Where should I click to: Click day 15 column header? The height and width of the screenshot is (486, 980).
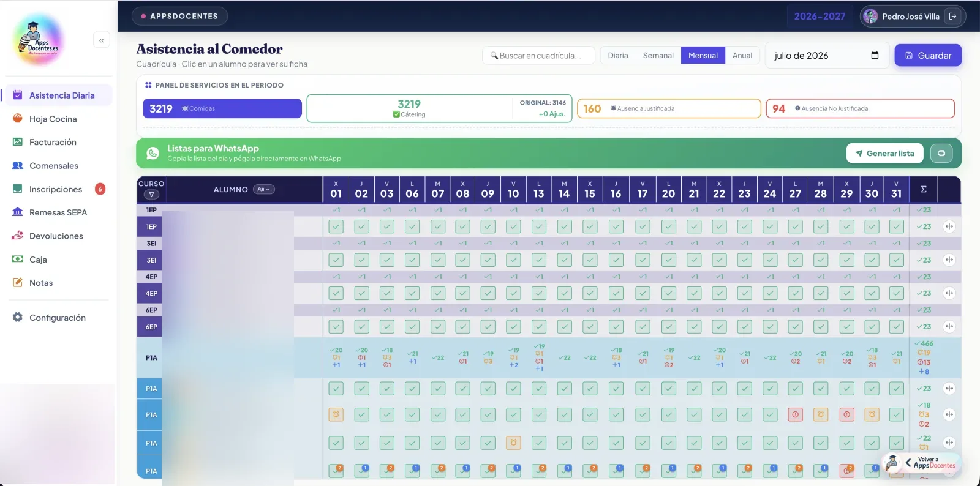coord(590,190)
